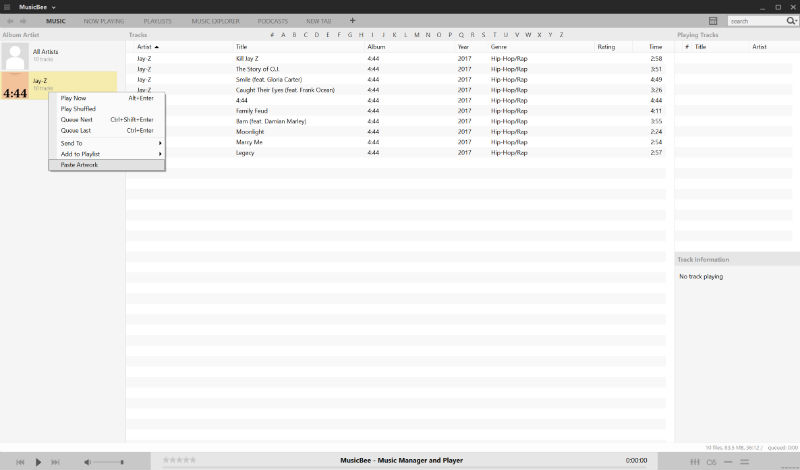Select Play Shuffled in the context menu
The width and height of the screenshot is (800, 470).
pos(78,109)
